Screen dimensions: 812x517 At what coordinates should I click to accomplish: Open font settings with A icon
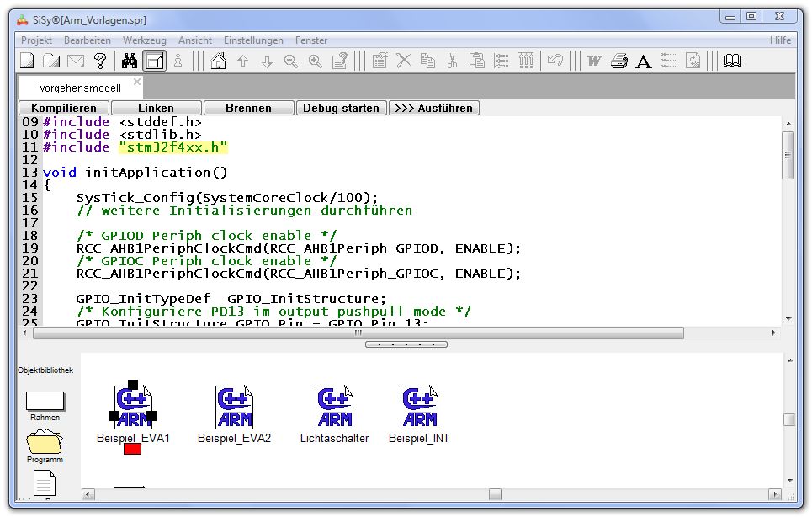643,61
